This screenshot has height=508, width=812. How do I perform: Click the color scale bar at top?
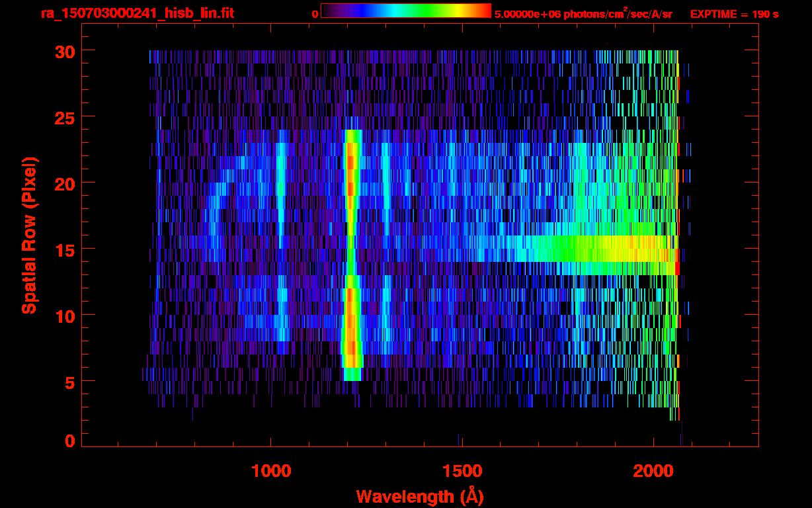[405, 11]
